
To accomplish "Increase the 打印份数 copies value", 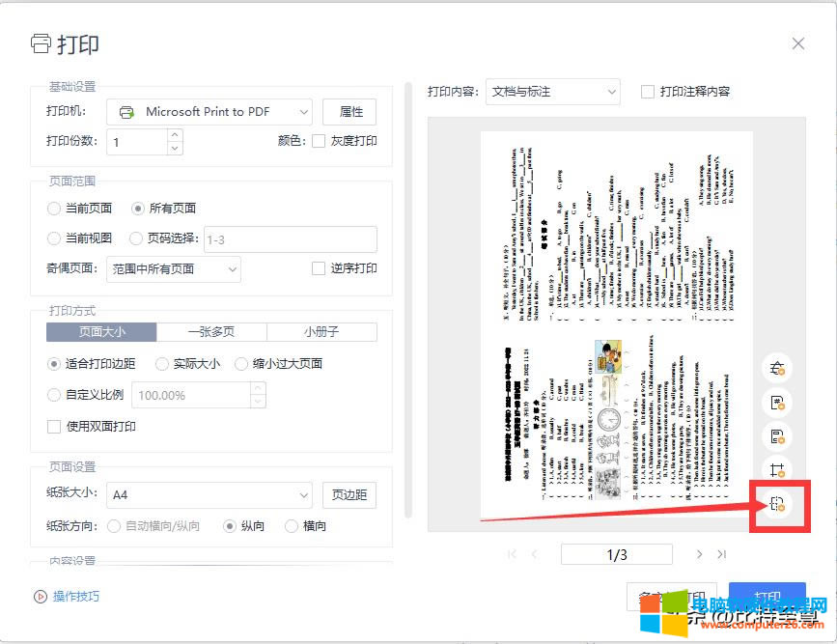I will coord(175,134).
